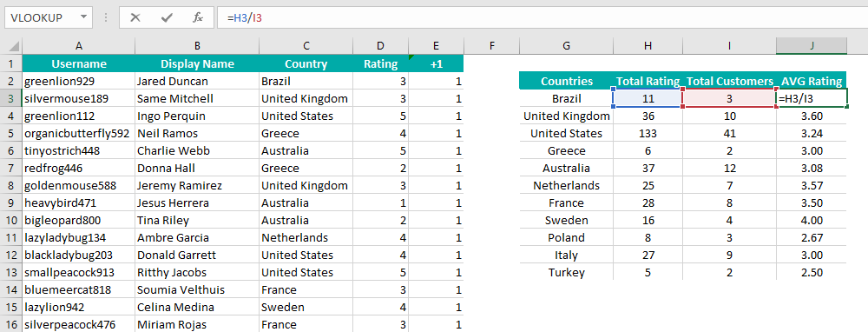Screen dimensions: 868x332
Task: Click the Brazil cell in summary table
Action: [x=566, y=99]
